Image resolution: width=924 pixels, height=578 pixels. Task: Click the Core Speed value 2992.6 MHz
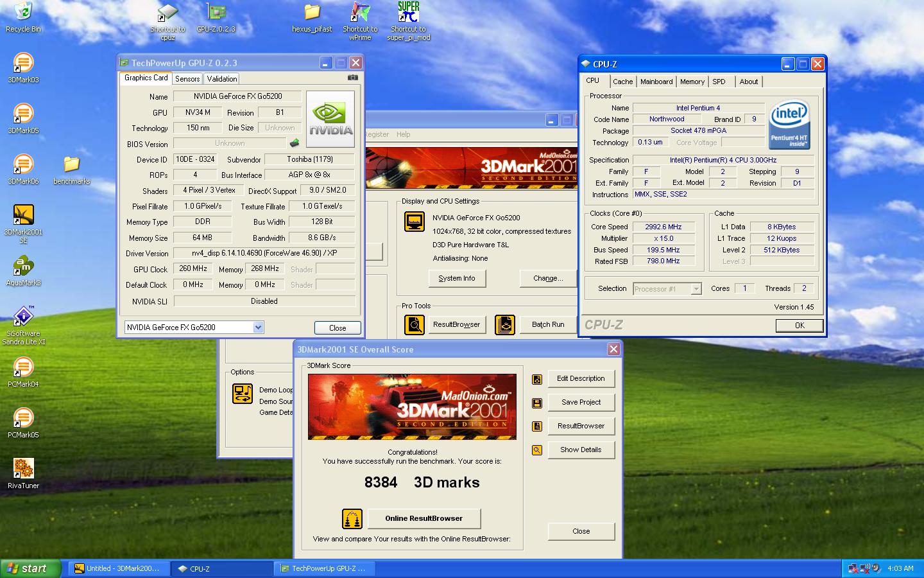[x=663, y=227]
